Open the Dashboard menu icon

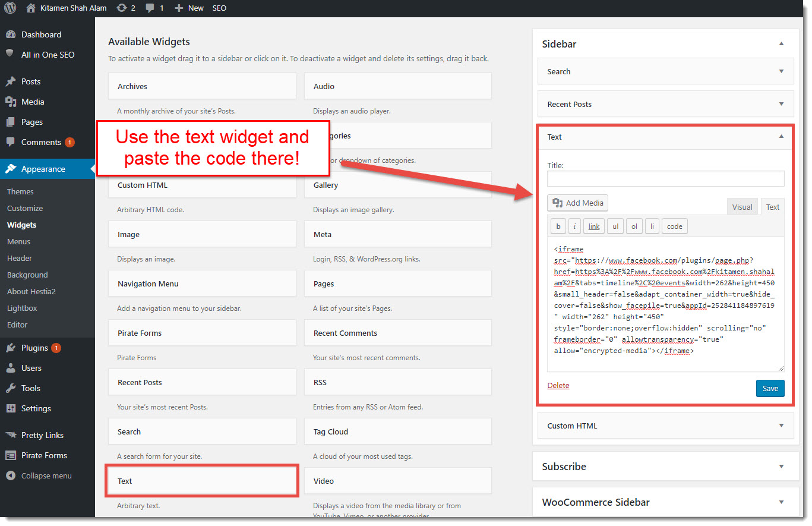pos(11,34)
